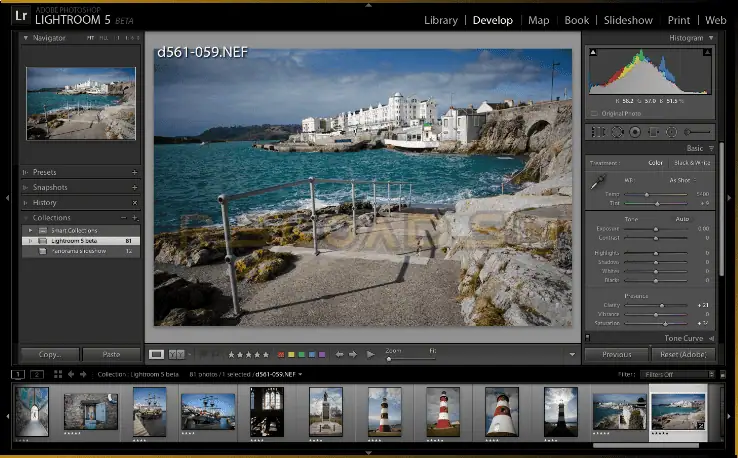Select the Spot Removal tool
Screen dimensions: 738x458
[x=617, y=132]
